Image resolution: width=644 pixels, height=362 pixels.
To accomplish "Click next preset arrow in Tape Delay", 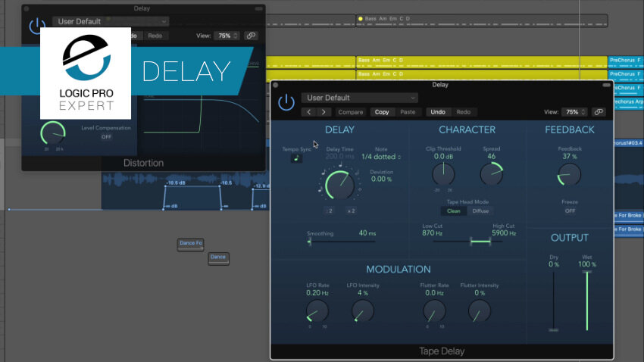I will [x=324, y=112].
